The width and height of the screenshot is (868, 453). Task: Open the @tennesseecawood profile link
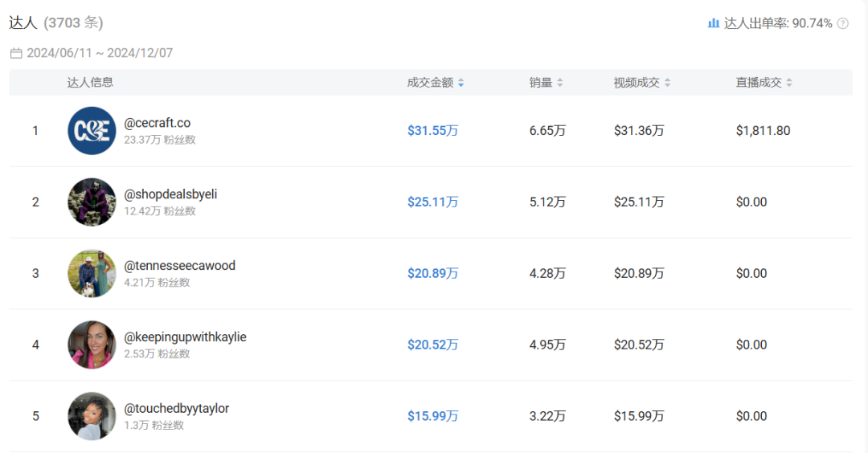point(180,266)
